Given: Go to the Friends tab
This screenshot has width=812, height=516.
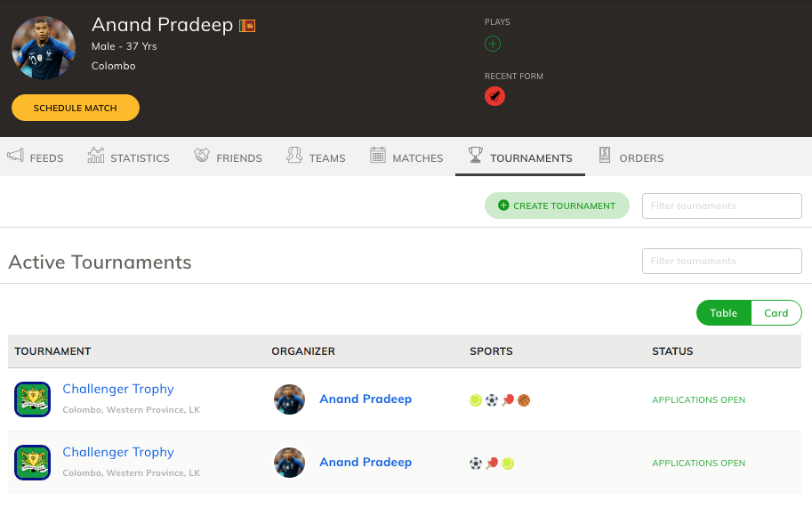Looking at the screenshot, I should click(x=228, y=157).
